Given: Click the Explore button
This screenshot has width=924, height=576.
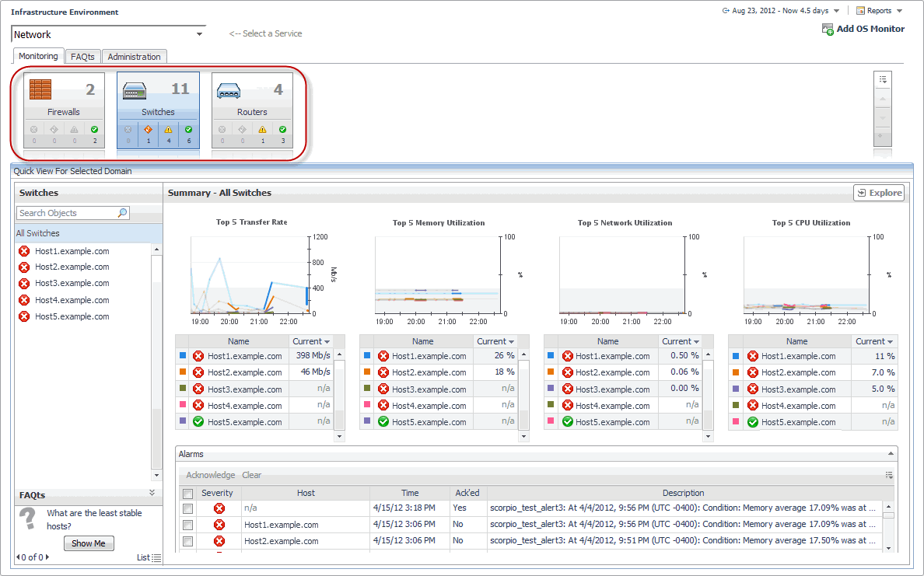Looking at the screenshot, I should [879, 193].
